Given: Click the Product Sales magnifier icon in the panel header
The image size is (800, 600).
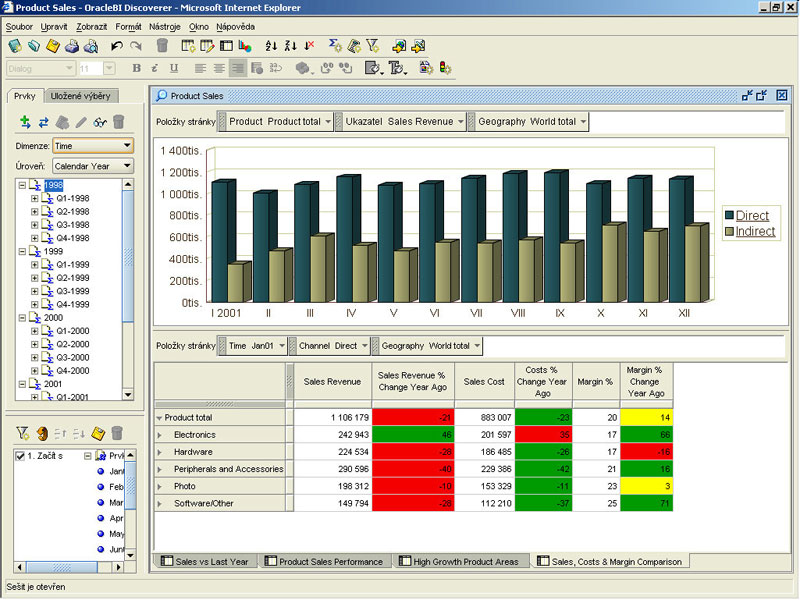Looking at the screenshot, I should point(162,95).
